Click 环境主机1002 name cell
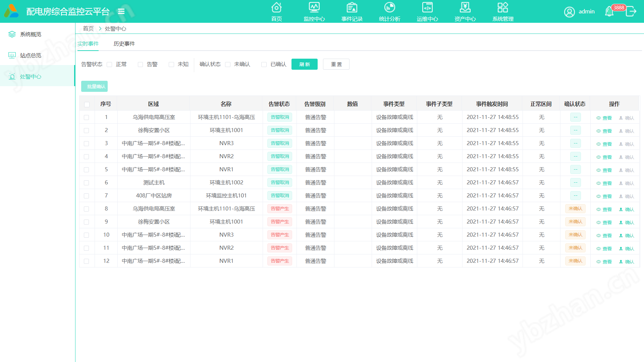Screen dimensions: 644x362 click(226, 182)
